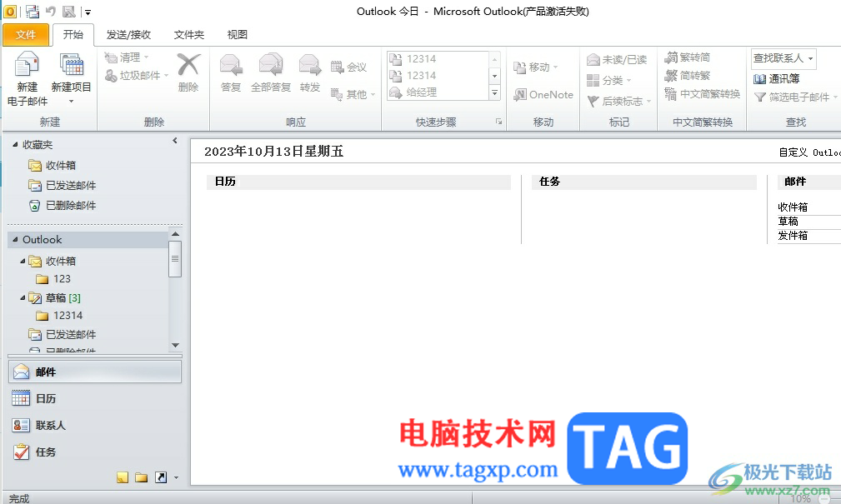Select 已发送邮件 in the Outlook folder tree
Screen dimensions: 841x504
[x=63, y=335]
